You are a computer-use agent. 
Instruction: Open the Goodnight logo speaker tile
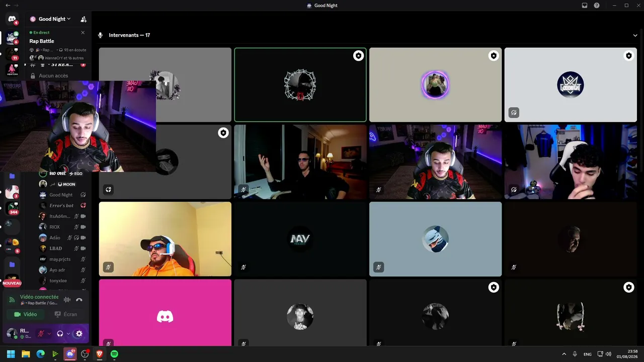(571, 85)
